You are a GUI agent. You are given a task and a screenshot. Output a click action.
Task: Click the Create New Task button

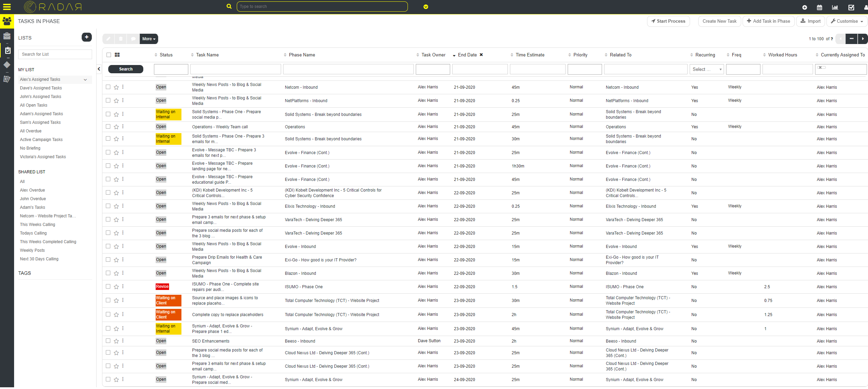point(719,21)
